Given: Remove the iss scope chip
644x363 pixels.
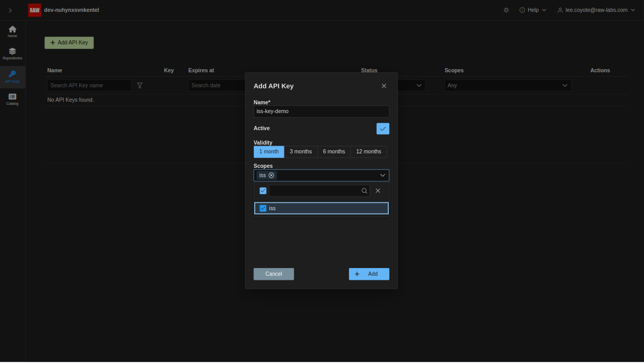Looking at the screenshot, I should click(x=271, y=176).
